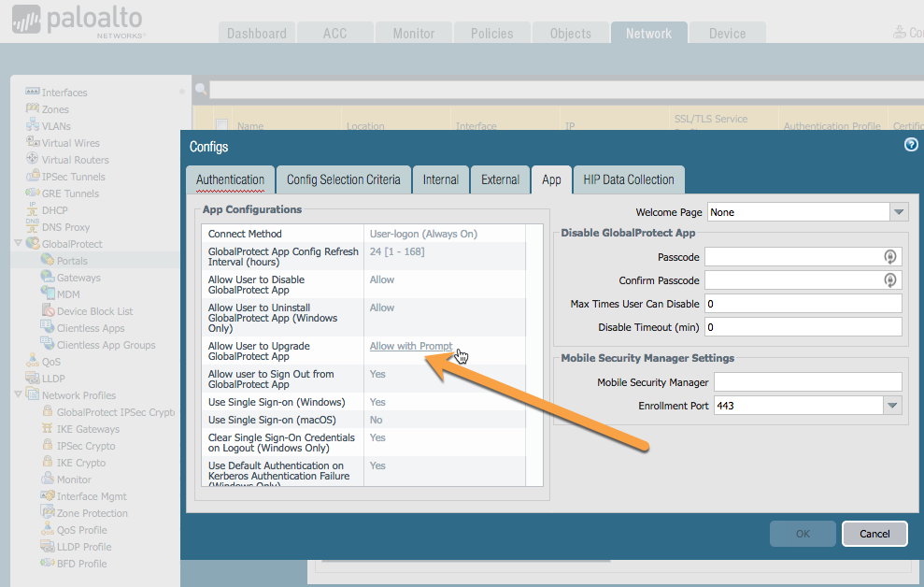Viewport: 924px width, 587px height.
Task: Click the Portals icon
Action: click(x=47, y=260)
